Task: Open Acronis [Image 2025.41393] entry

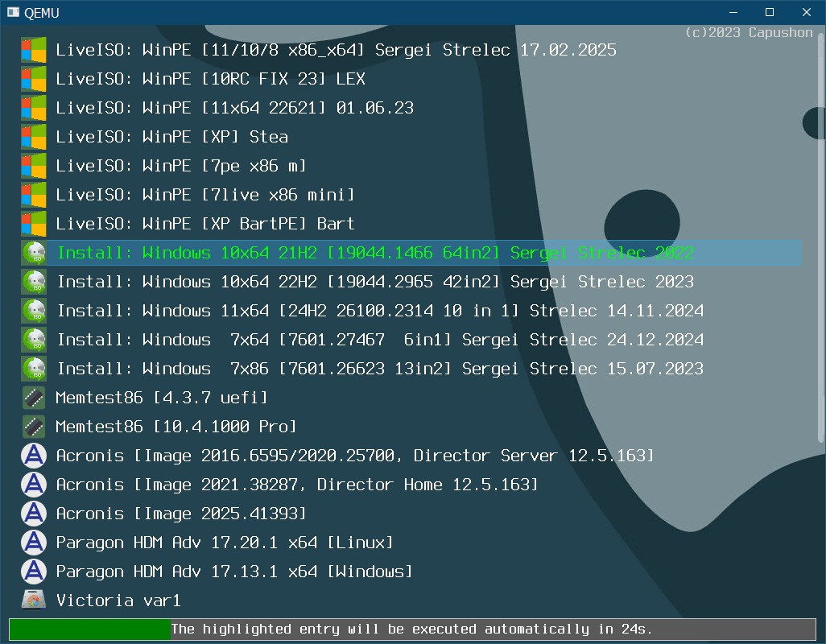Action: (x=180, y=514)
